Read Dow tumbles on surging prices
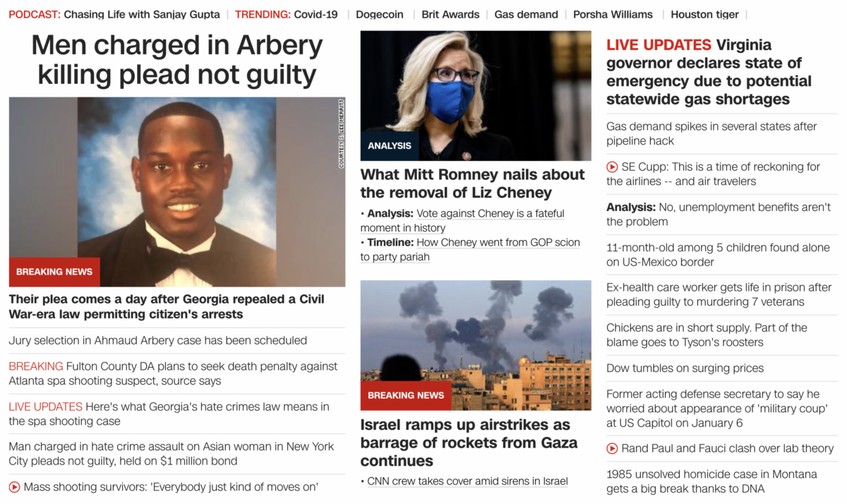Screen dimensions: 847x504 (685, 368)
